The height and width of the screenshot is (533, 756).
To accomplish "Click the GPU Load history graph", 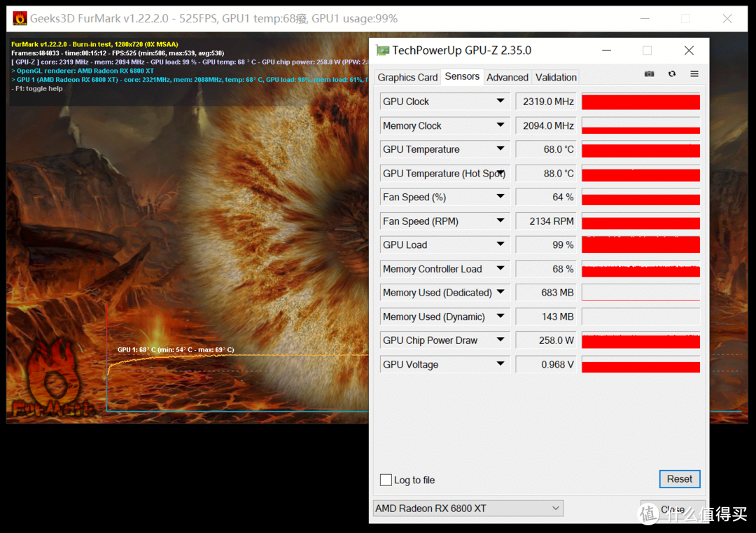I will point(640,245).
